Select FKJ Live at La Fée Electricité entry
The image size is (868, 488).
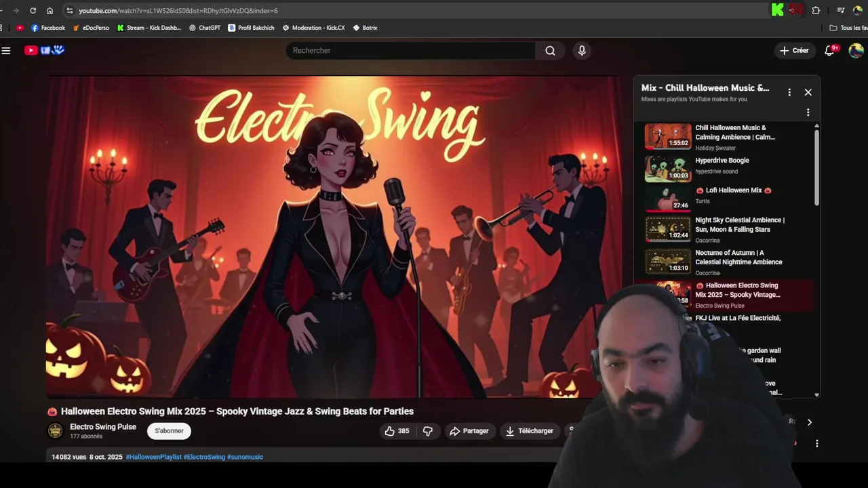(x=739, y=319)
